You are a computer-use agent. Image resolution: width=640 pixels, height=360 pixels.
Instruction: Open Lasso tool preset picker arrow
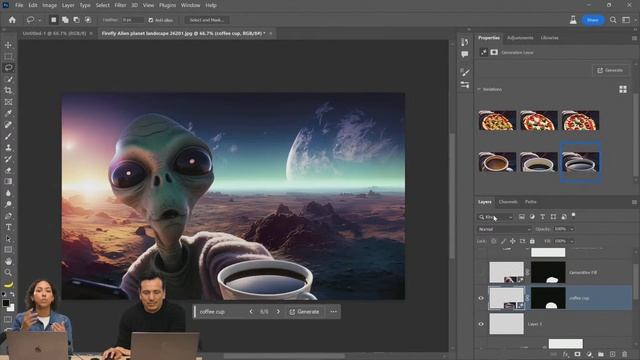[x=40, y=20]
